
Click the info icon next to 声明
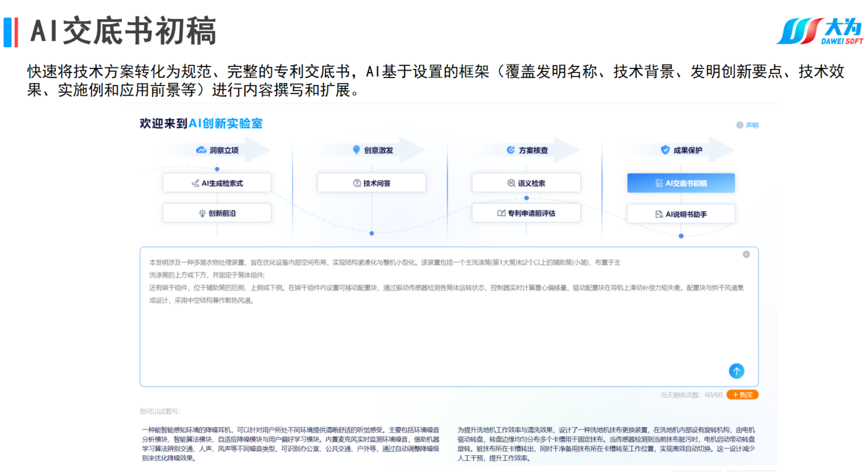739,126
